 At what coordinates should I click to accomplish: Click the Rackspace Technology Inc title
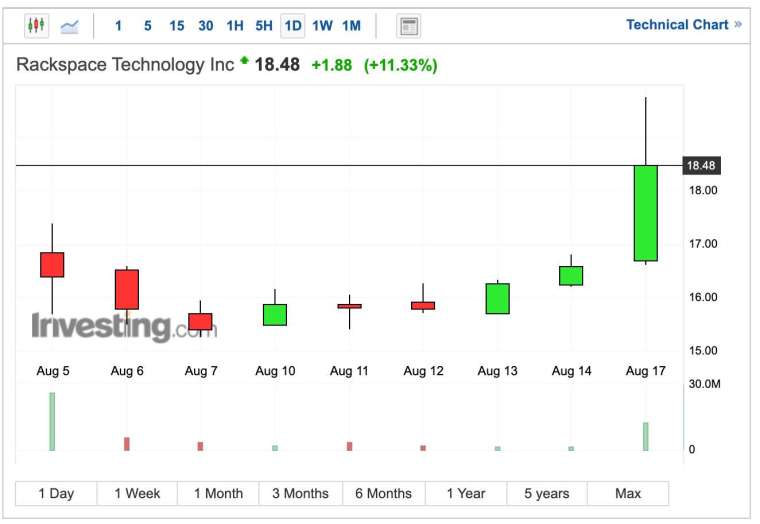coord(125,64)
